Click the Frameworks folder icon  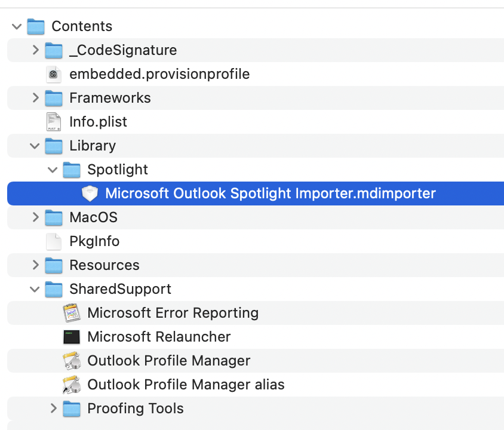pos(54,98)
